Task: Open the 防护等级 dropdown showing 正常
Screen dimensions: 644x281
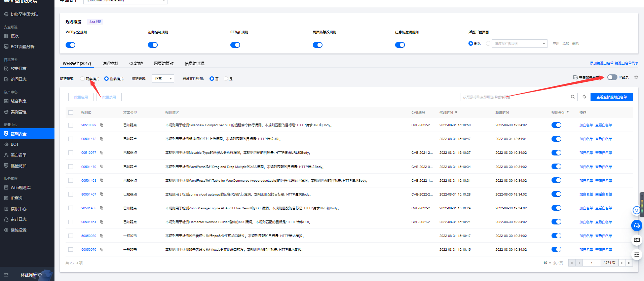Action: point(163,79)
